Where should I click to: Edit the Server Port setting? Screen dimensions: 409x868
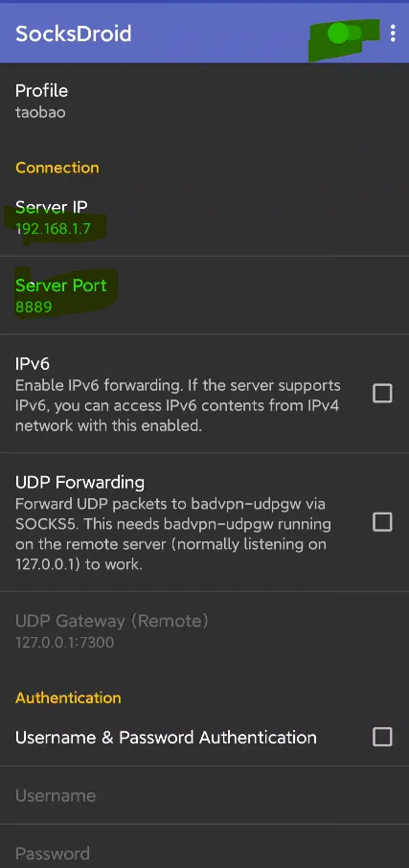tap(204, 296)
